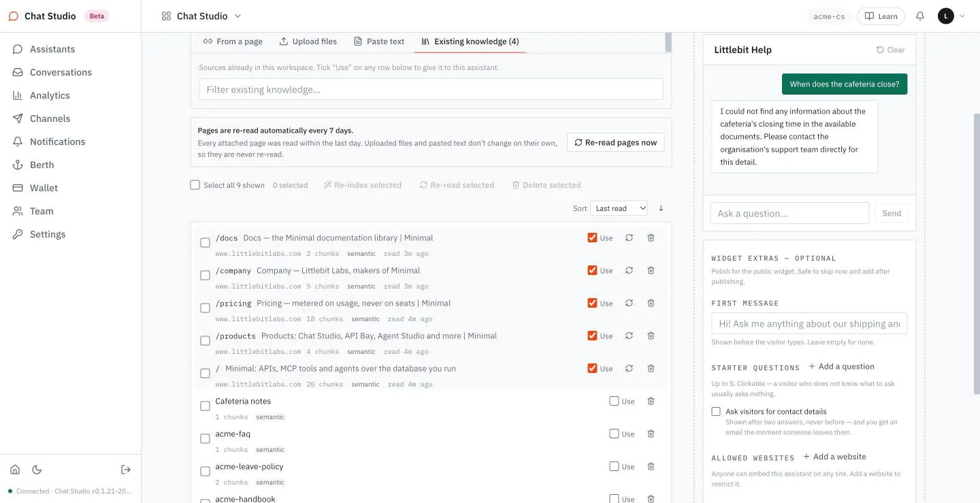Open the Sort Last read dropdown

[619, 208]
